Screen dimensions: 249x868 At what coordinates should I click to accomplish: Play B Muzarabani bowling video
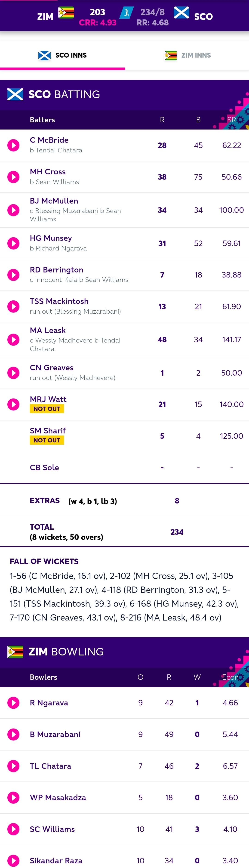point(13,734)
